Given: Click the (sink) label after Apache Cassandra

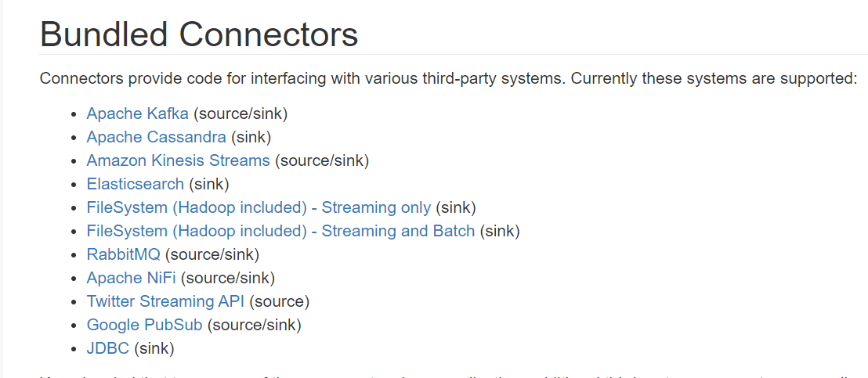Looking at the screenshot, I should (x=251, y=137).
